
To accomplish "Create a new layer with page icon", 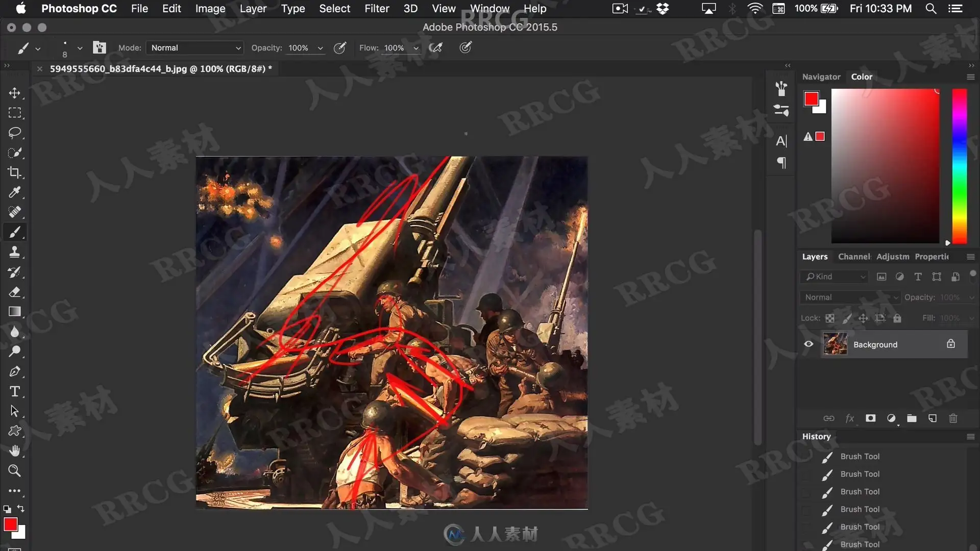I will tap(933, 418).
